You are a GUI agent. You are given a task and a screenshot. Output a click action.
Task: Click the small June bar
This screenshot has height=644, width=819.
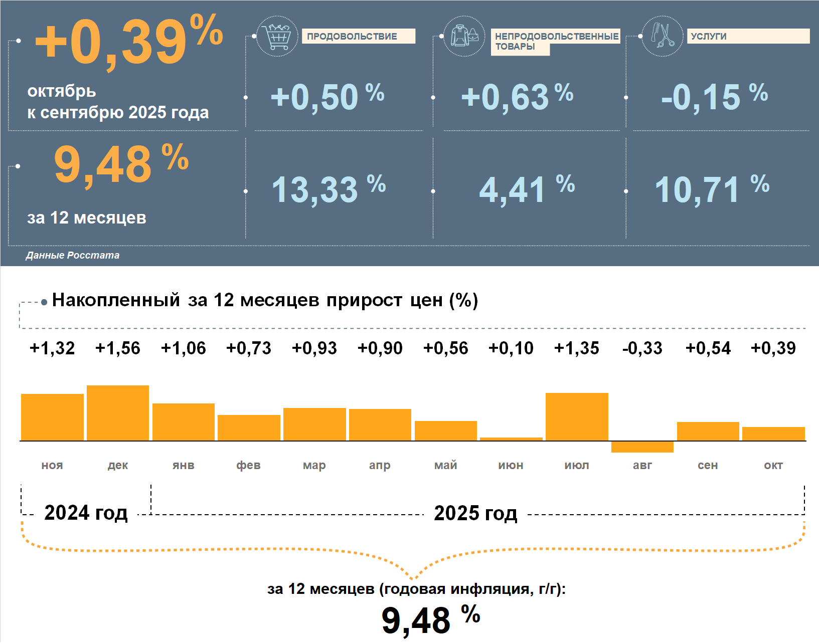[511, 439]
